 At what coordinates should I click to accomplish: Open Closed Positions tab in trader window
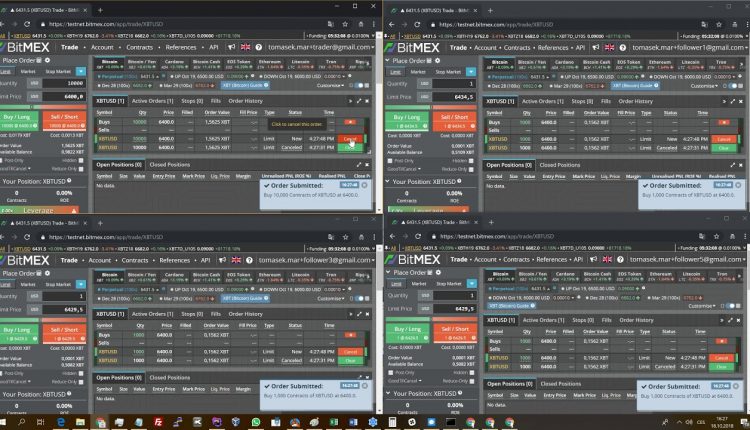pos(169,165)
